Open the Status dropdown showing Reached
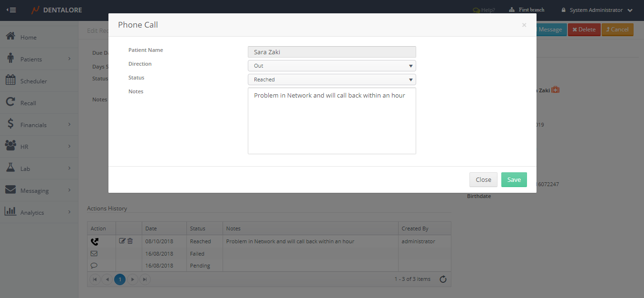Screen dimensions: 644x298 tap(332, 79)
